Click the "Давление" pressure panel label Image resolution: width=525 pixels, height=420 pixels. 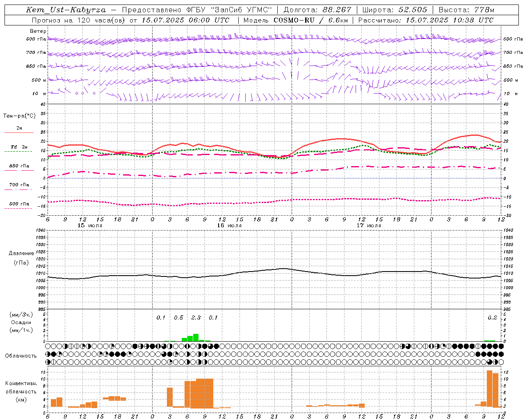(21, 253)
